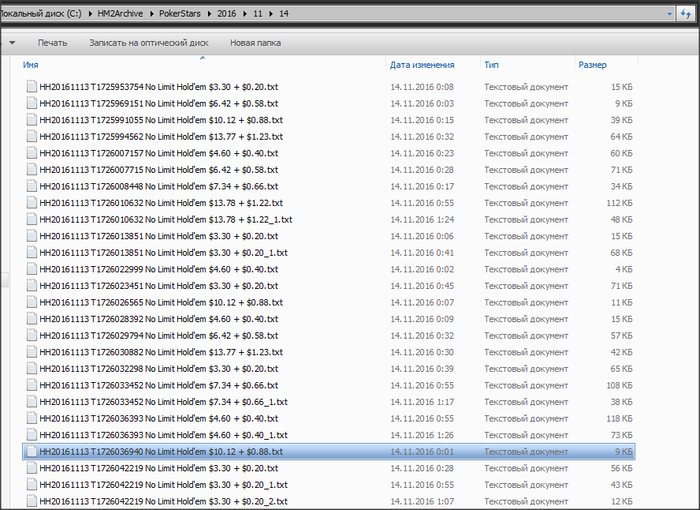Go to HM2Archive folder in breadcrumb
This screenshot has width=700, height=510.
121,14
